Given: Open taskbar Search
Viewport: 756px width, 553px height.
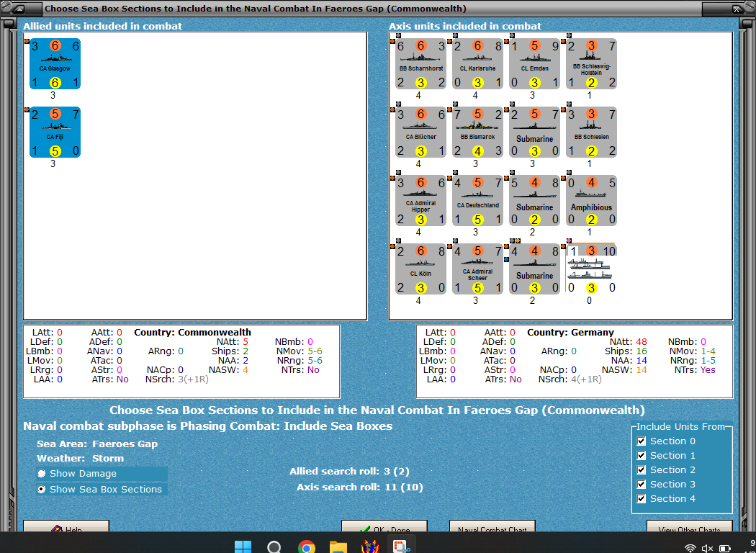Looking at the screenshot, I should (x=274, y=547).
